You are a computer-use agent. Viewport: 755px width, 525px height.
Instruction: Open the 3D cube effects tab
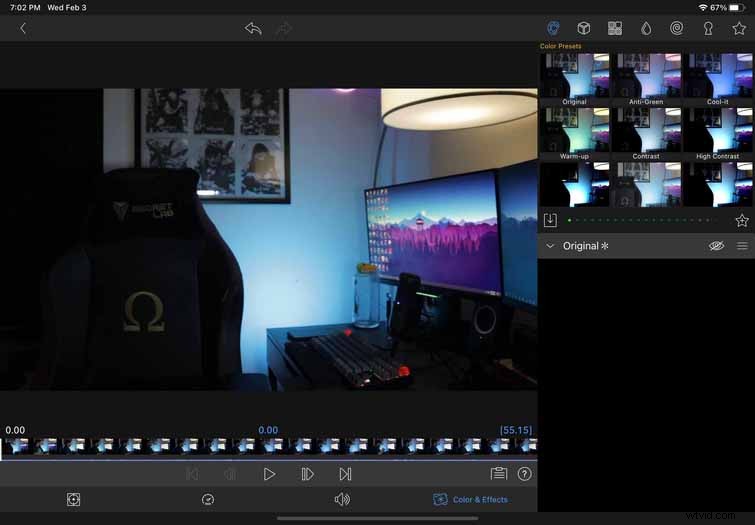pyautogui.click(x=584, y=28)
